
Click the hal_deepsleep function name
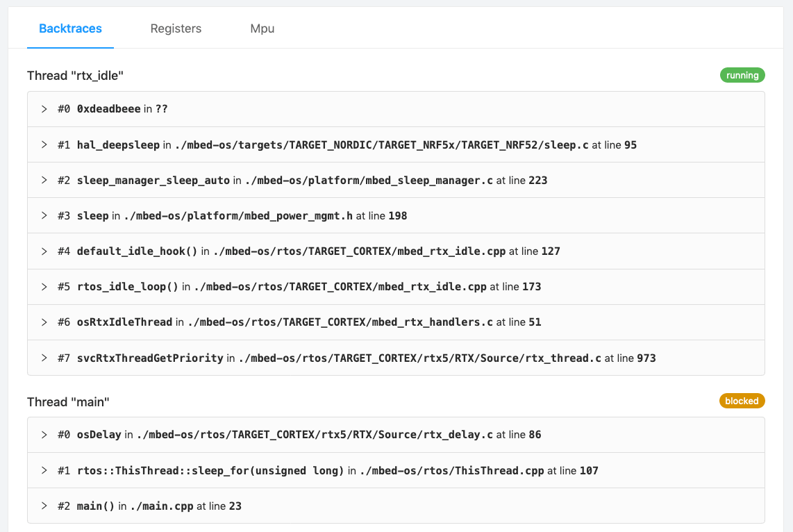click(x=118, y=145)
